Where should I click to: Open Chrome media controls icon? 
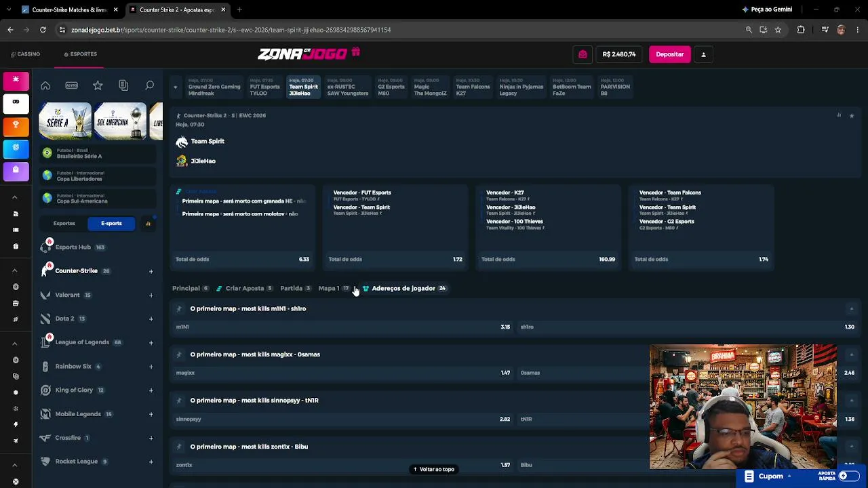coord(825,30)
